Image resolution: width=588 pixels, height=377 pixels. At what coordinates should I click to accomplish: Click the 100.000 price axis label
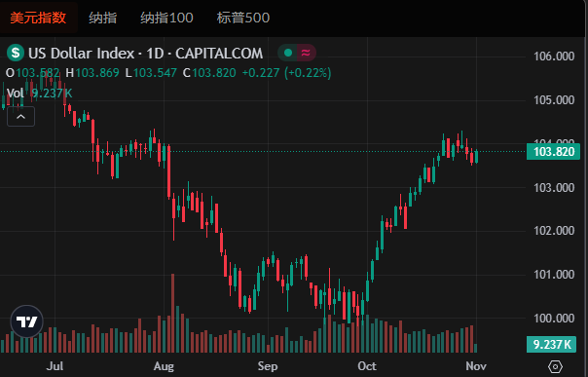(554, 319)
